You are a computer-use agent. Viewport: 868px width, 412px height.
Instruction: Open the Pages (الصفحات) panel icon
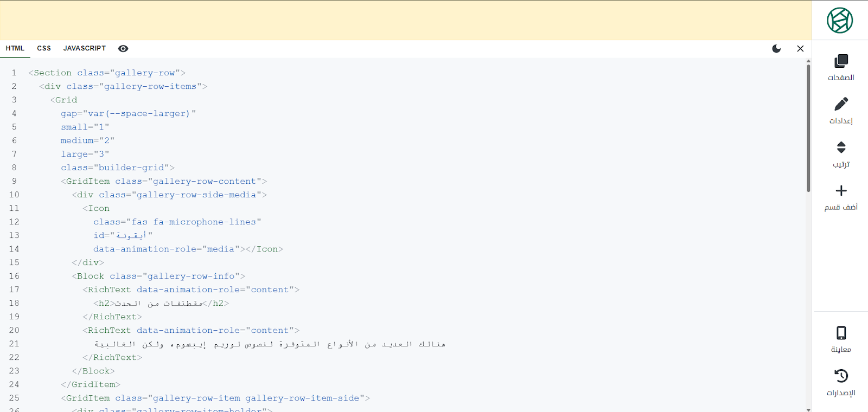click(841, 61)
